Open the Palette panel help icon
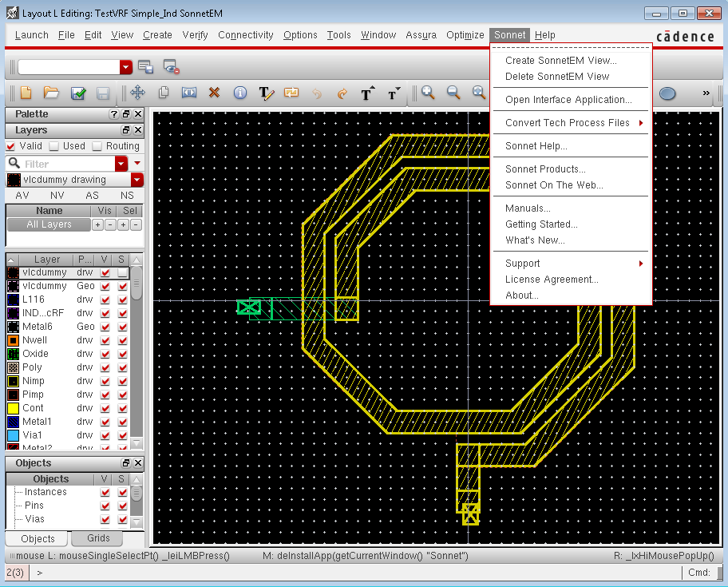The width and height of the screenshot is (728, 587). pos(113,113)
